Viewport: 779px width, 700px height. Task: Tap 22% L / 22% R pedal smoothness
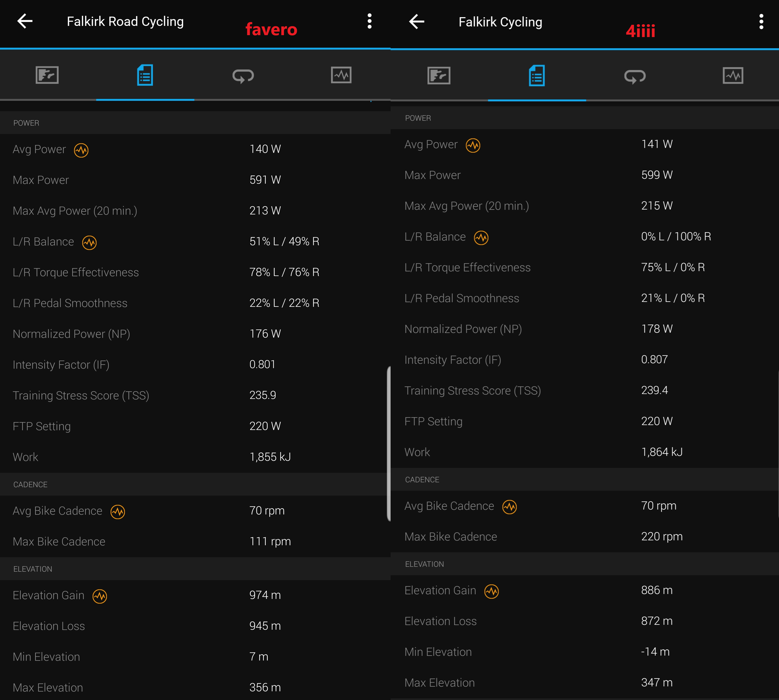tap(284, 303)
